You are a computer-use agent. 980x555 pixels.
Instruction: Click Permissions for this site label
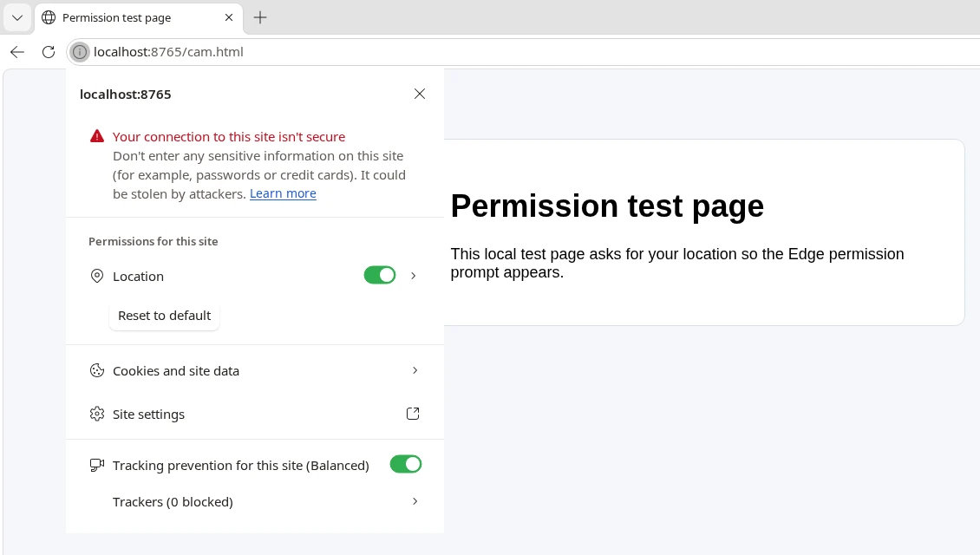[154, 241]
